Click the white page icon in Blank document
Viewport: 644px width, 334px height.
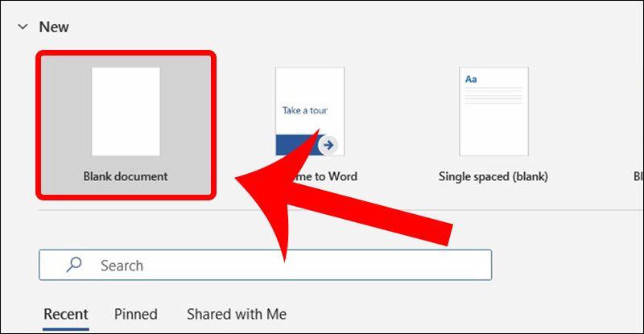tap(126, 111)
